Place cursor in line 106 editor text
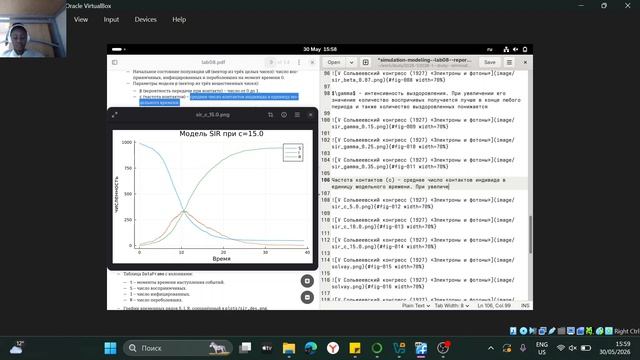 pos(424,183)
